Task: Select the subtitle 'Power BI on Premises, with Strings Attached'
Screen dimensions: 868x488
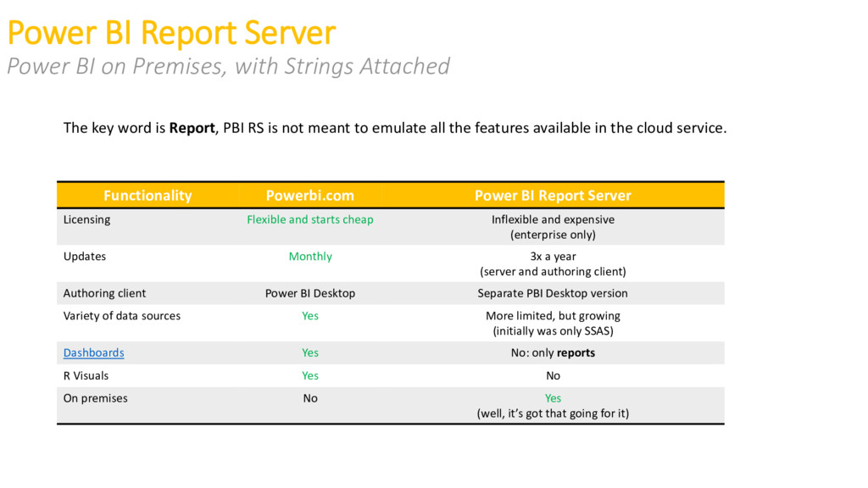Action: [228, 66]
